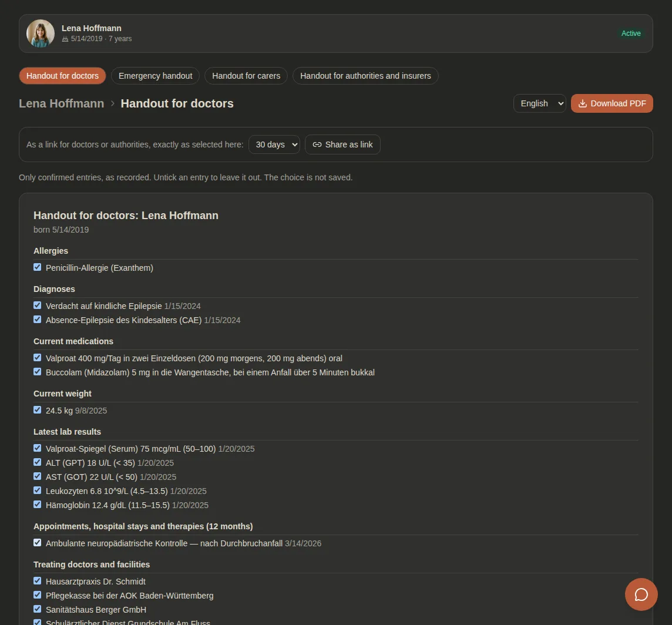
Task: Untick Hausarztpraxis Dr. Schmidt
Action: click(x=37, y=581)
